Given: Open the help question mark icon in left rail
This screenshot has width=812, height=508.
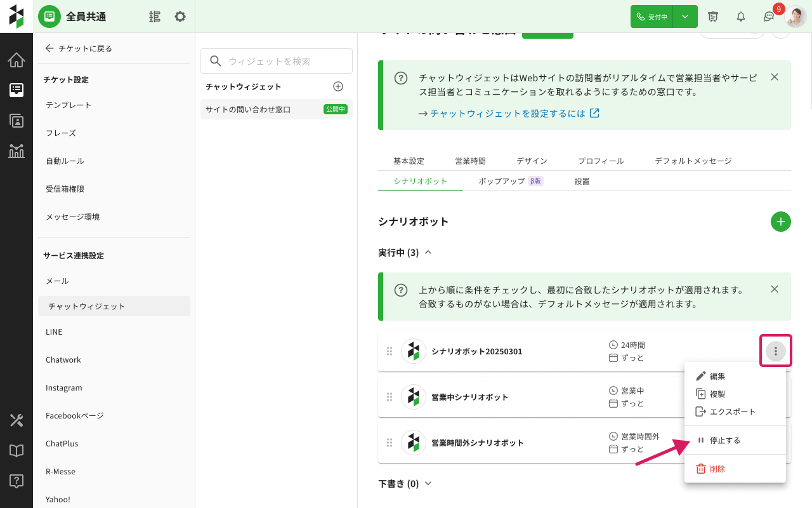Looking at the screenshot, I should pos(16,481).
